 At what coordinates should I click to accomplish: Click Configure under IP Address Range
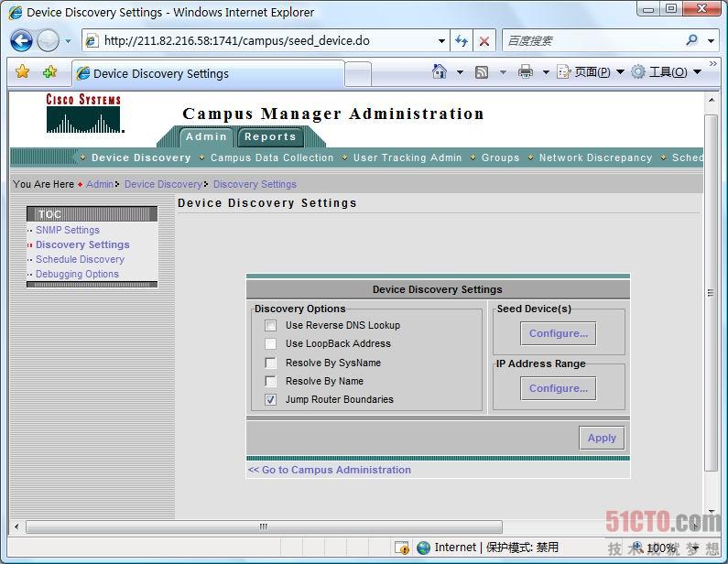559,388
